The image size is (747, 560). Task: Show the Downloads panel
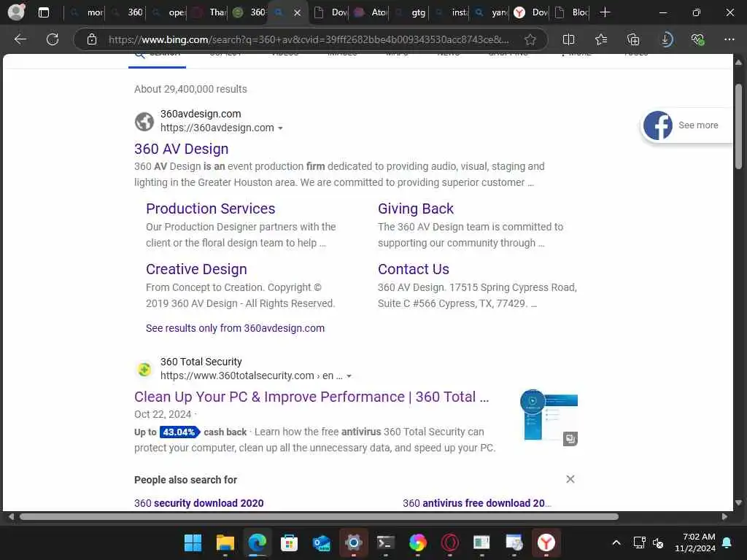click(666, 39)
